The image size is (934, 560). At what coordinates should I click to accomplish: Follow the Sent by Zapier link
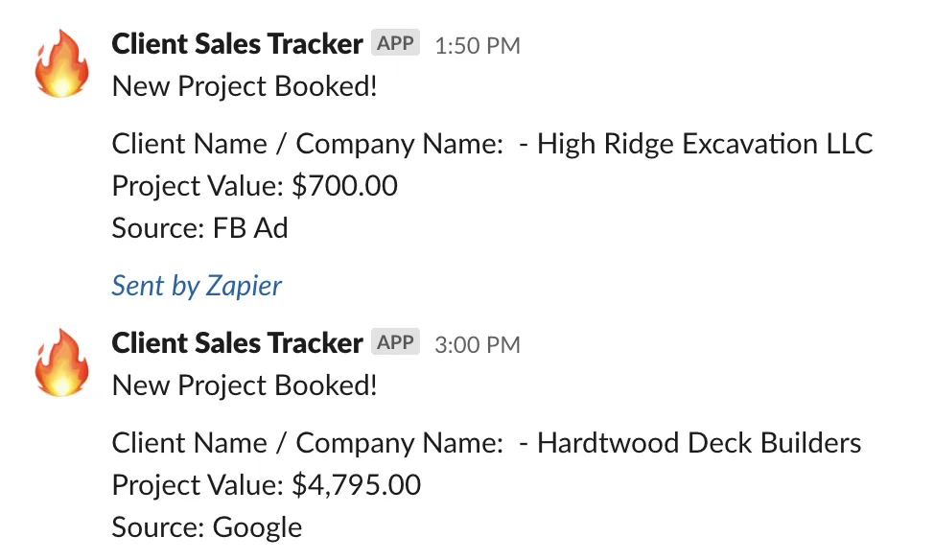coord(197,286)
